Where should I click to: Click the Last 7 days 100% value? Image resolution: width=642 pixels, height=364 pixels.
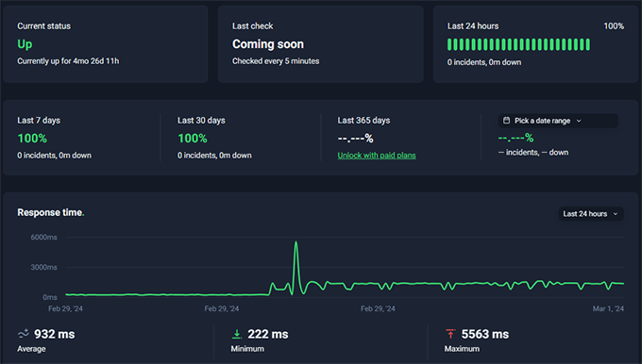point(32,139)
